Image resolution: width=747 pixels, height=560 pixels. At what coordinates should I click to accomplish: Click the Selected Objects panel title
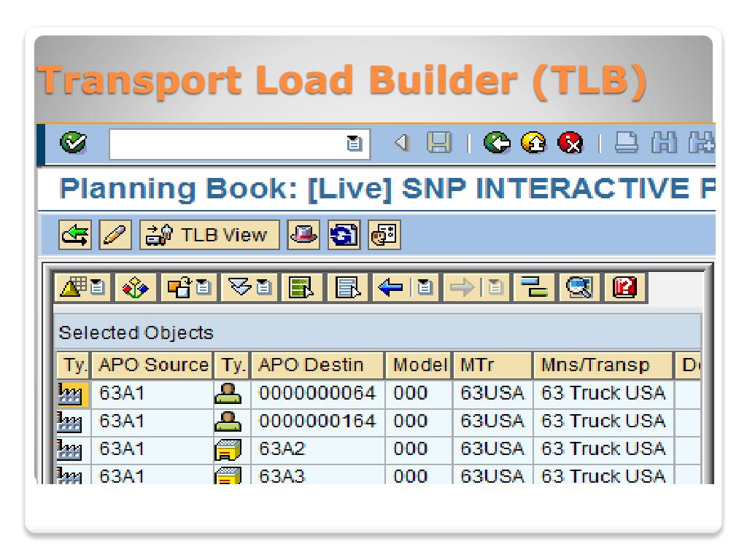point(136,332)
